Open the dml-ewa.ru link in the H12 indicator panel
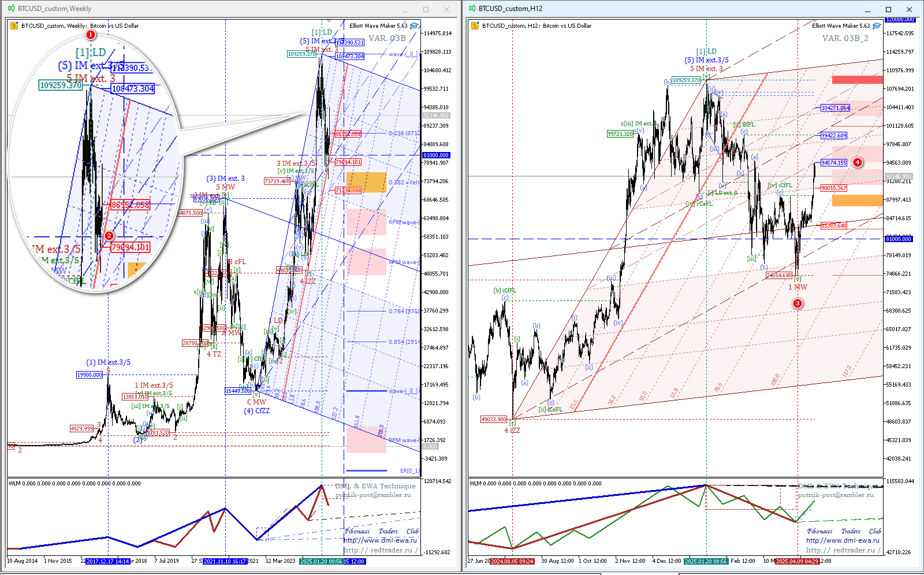 pyautogui.click(x=842, y=540)
